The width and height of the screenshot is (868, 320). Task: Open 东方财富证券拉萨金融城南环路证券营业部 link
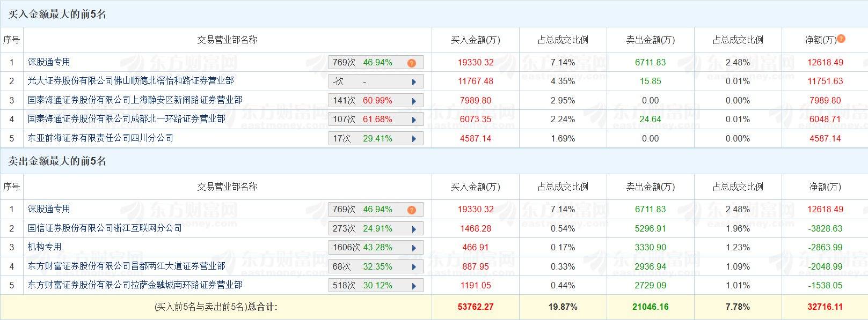pos(135,285)
